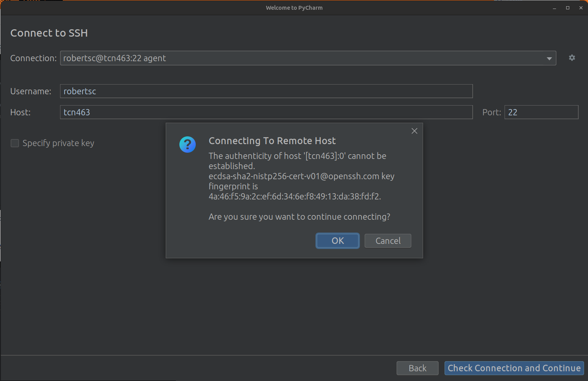Click the 'Are you sure you want to continue connecting?' text
This screenshot has height=381, width=588.
click(x=299, y=217)
